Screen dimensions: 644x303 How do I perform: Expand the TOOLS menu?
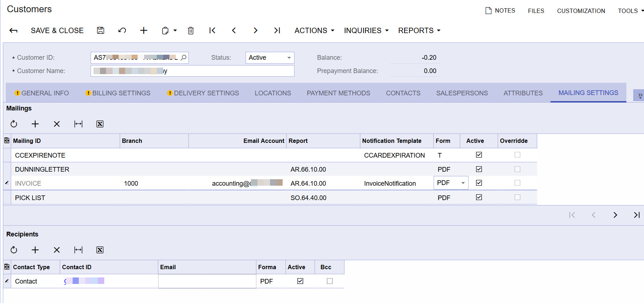631,11
